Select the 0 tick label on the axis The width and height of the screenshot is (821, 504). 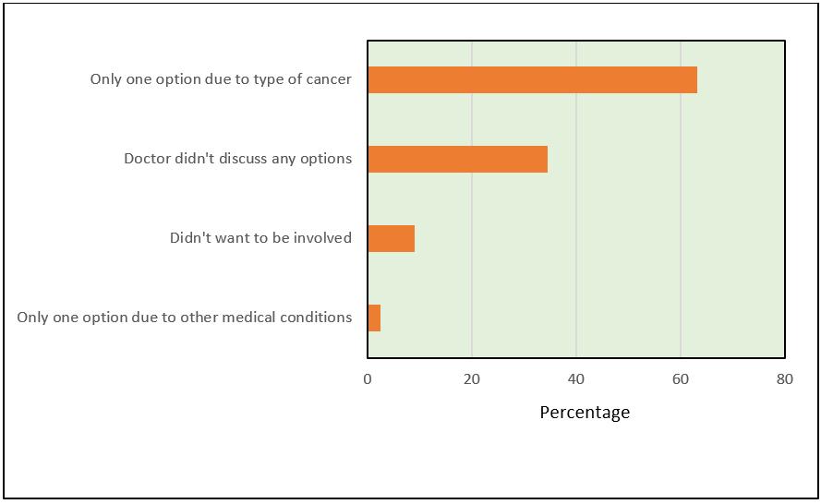pos(368,379)
